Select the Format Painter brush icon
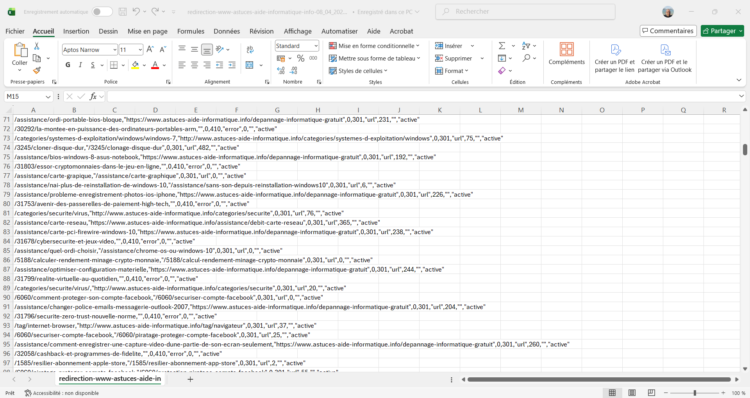The height and width of the screenshot is (398, 750). point(37,70)
